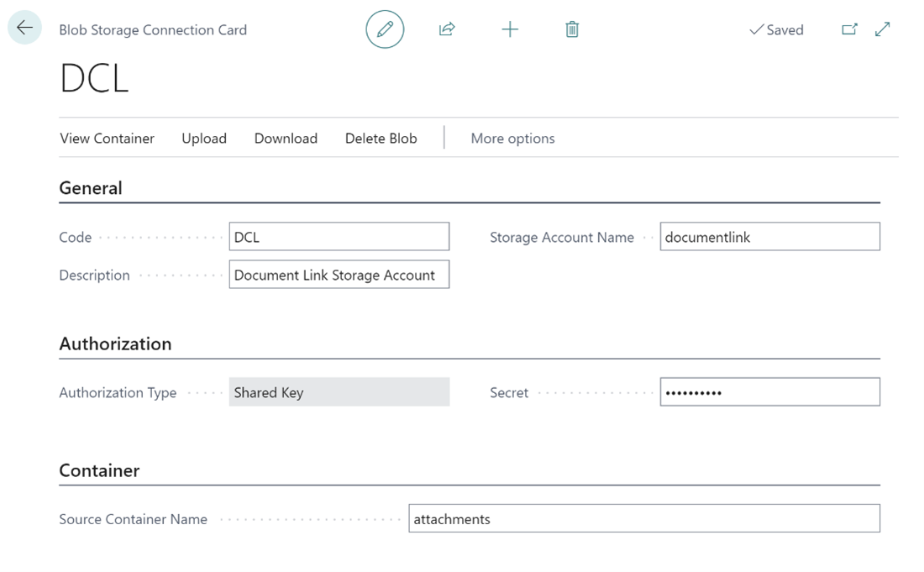Focus the Code input field
Screen dimensions: 924x572
coord(339,237)
